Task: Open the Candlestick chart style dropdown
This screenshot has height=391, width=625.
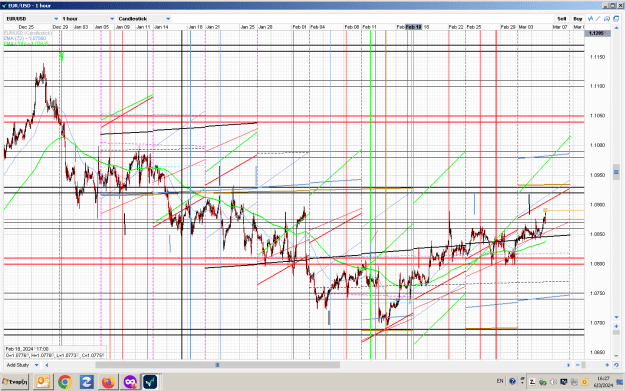Action: (144, 19)
